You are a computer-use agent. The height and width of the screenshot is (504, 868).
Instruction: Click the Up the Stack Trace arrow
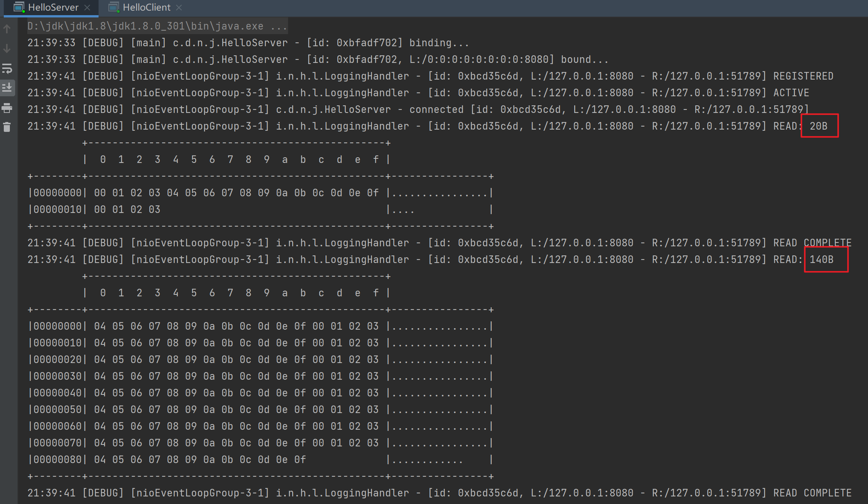click(7, 29)
